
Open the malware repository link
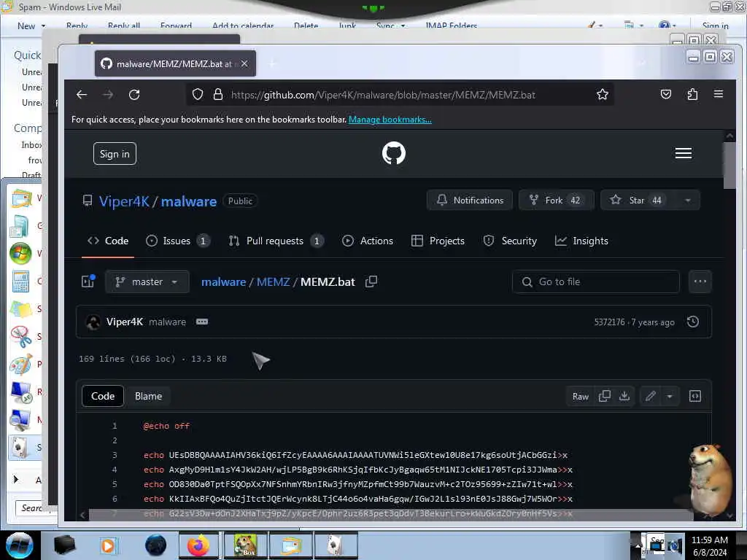[x=189, y=201]
